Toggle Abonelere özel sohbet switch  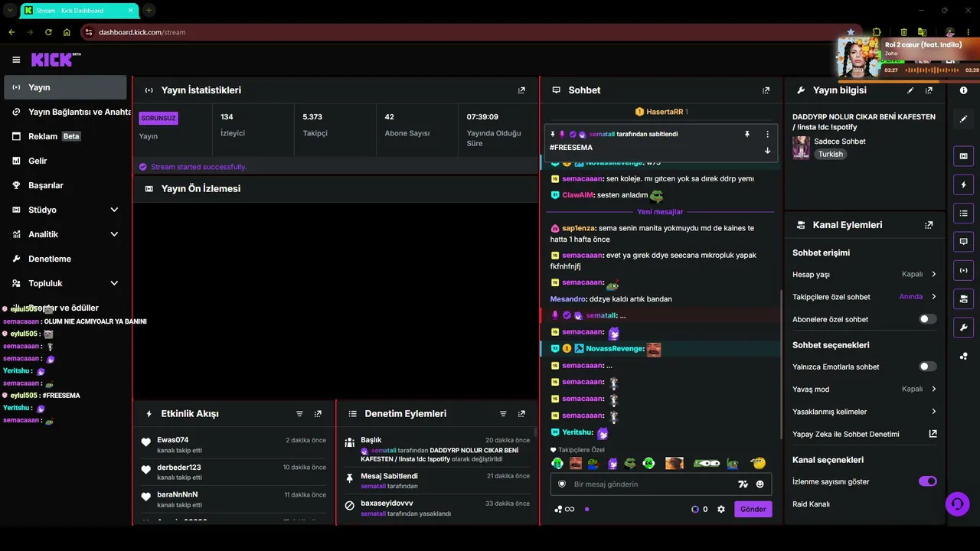pos(927,319)
